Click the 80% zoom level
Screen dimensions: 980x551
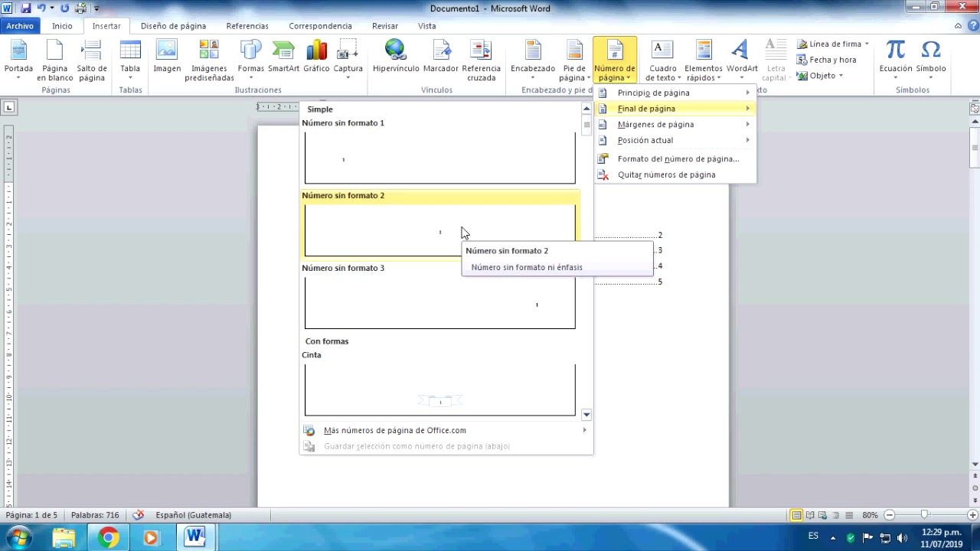click(x=870, y=515)
